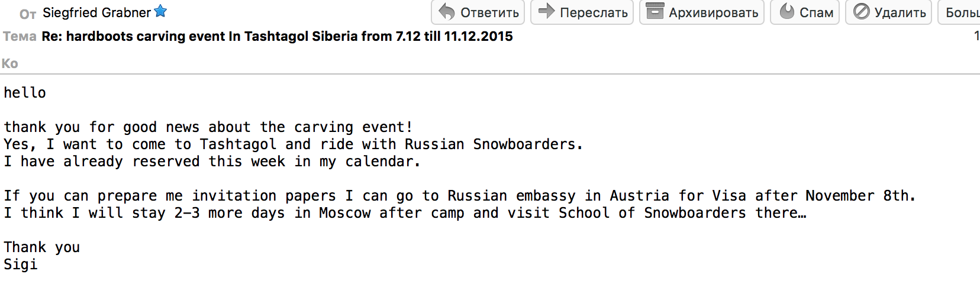Image resolution: width=980 pixels, height=303 pixels.
Task: Click the word hello in message body
Action: point(25,93)
